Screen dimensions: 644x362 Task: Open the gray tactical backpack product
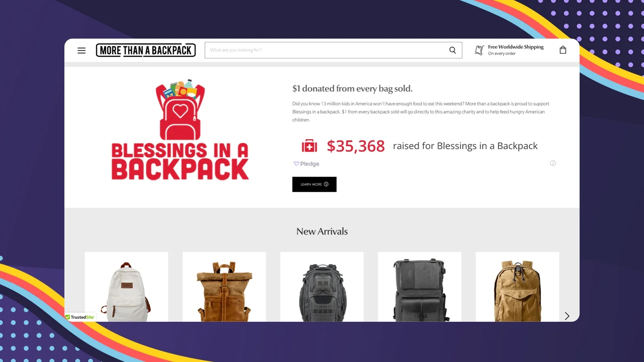coord(322,287)
